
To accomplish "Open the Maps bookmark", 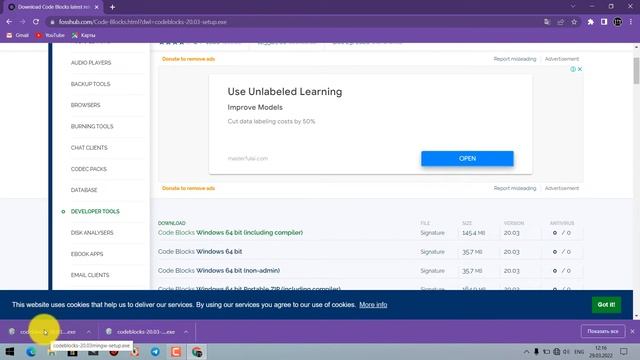I will click(x=84, y=36).
